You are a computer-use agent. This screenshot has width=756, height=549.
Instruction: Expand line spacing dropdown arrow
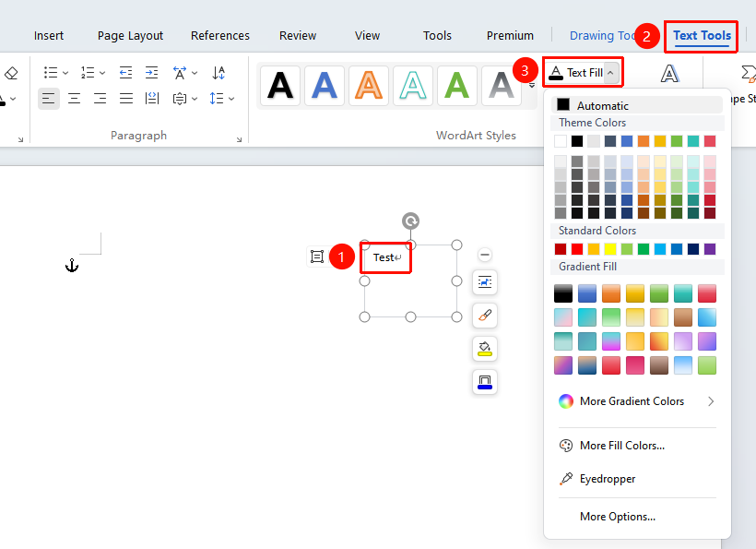point(231,99)
